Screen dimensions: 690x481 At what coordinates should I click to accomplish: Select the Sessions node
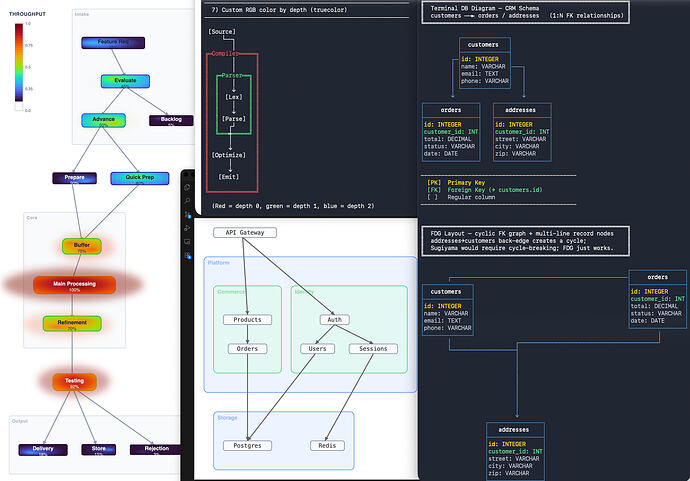pos(373,349)
